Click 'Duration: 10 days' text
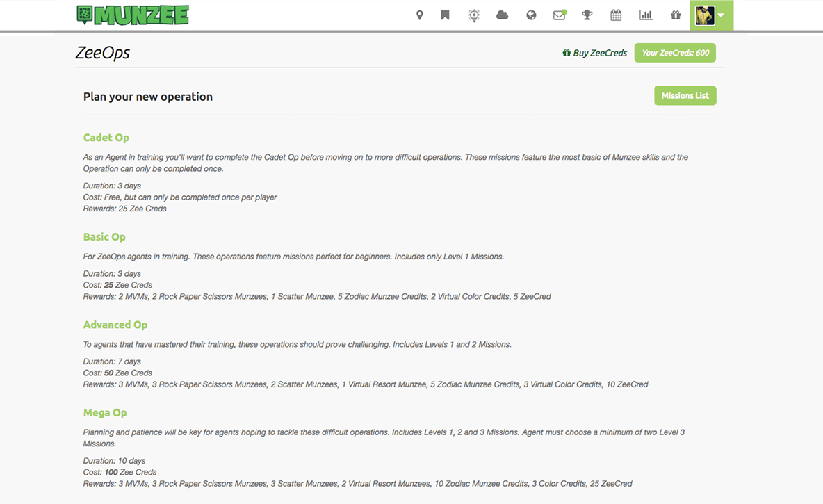 pyautogui.click(x=115, y=460)
